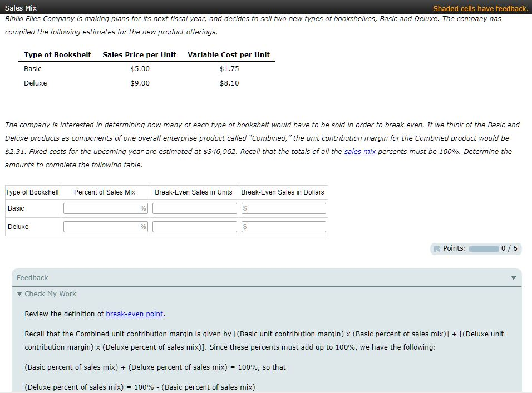Click the Deluxe row label in answer table
Image resolution: width=532 pixels, height=393 pixels.
(18, 227)
